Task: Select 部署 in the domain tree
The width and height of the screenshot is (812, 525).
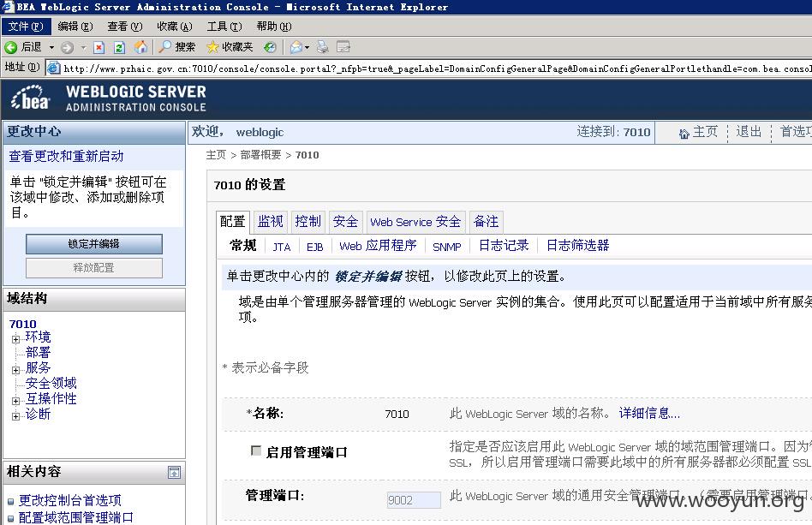Action: (x=39, y=353)
